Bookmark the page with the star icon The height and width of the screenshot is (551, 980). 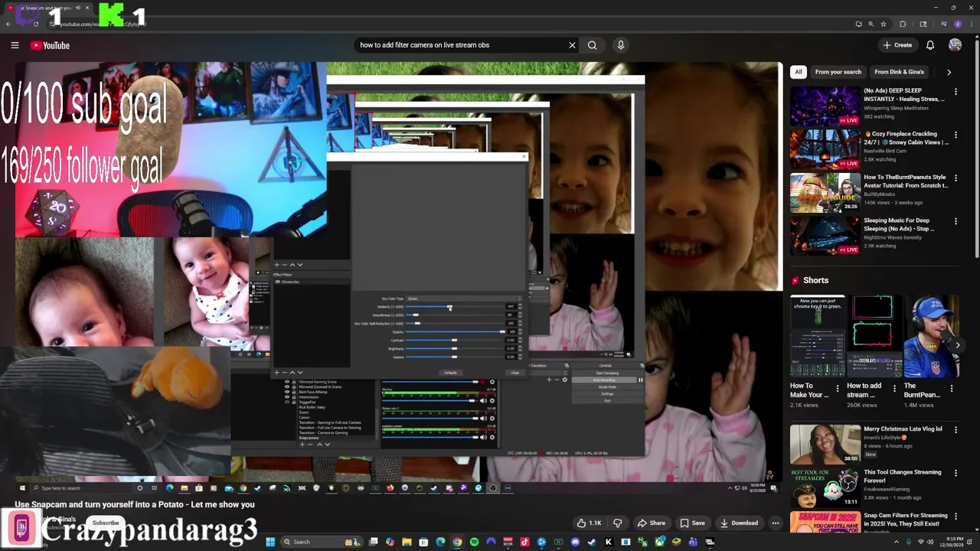[x=884, y=24]
